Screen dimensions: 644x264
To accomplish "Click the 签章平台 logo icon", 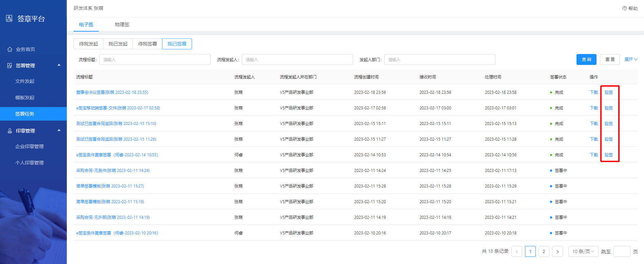I will [9, 18].
